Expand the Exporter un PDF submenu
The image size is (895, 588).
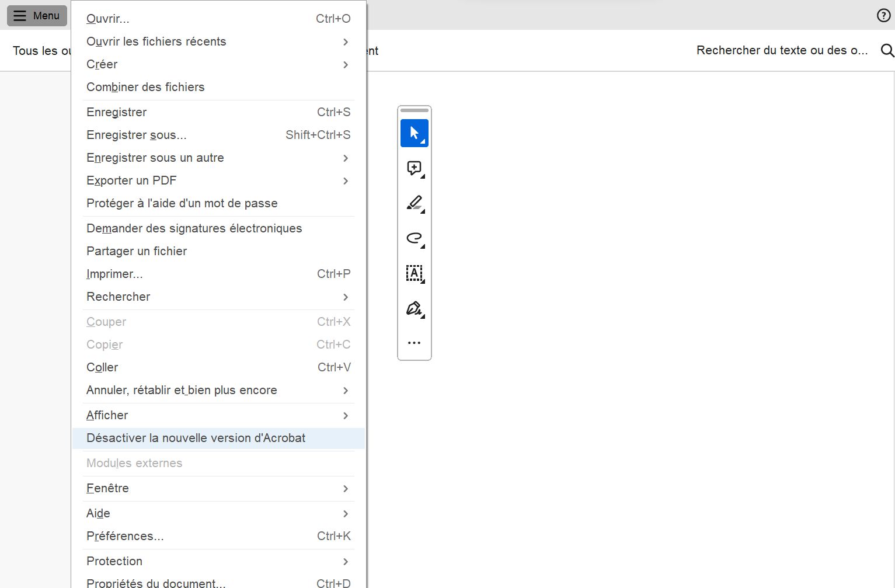click(x=131, y=180)
